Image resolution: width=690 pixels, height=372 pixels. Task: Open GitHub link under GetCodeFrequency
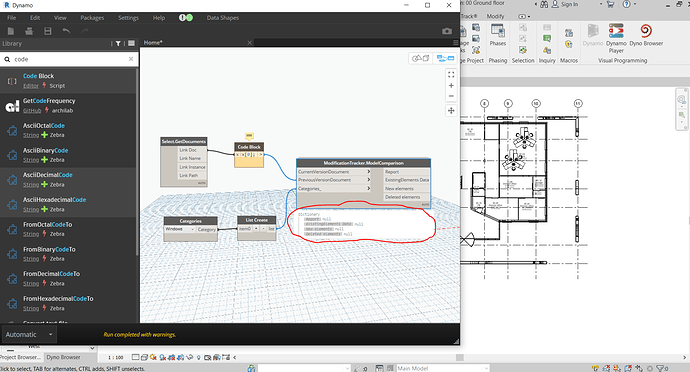[x=32, y=110]
